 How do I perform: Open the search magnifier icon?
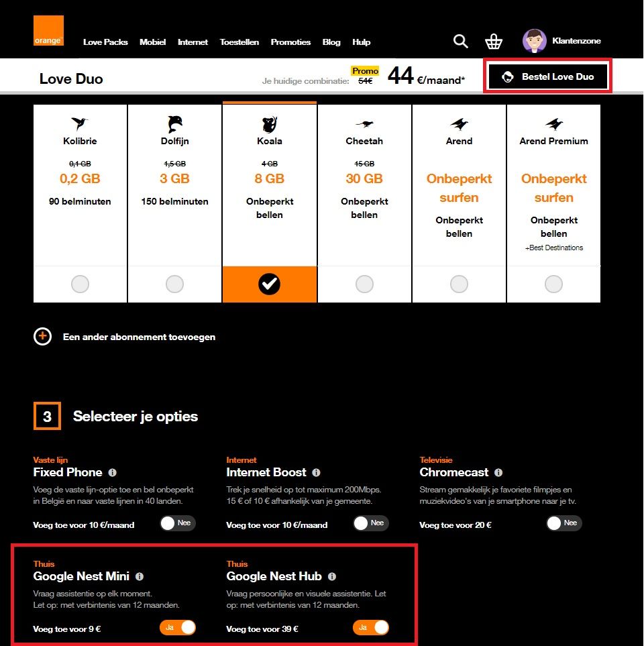[460, 41]
